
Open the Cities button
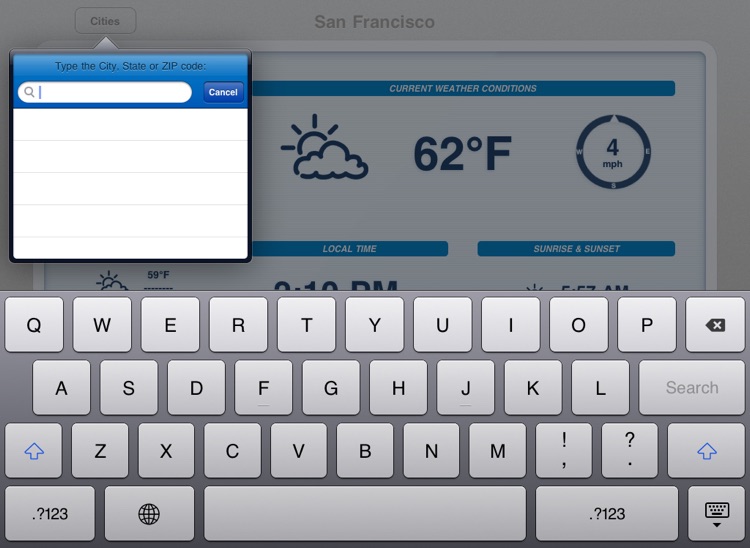pyautogui.click(x=105, y=21)
